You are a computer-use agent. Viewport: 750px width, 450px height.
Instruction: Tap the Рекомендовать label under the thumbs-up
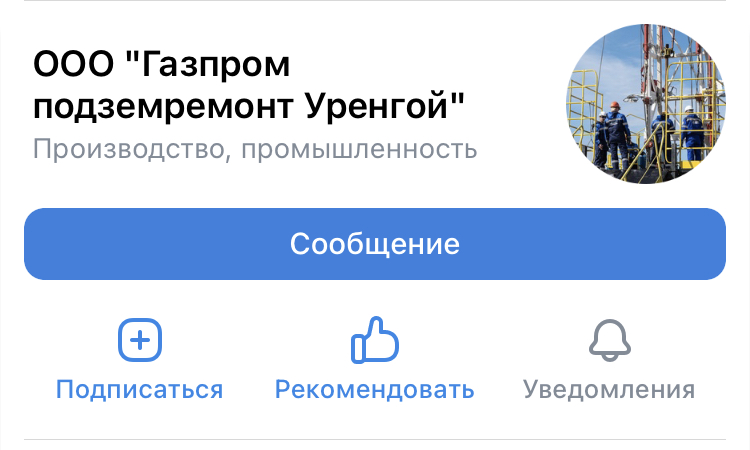(x=375, y=389)
